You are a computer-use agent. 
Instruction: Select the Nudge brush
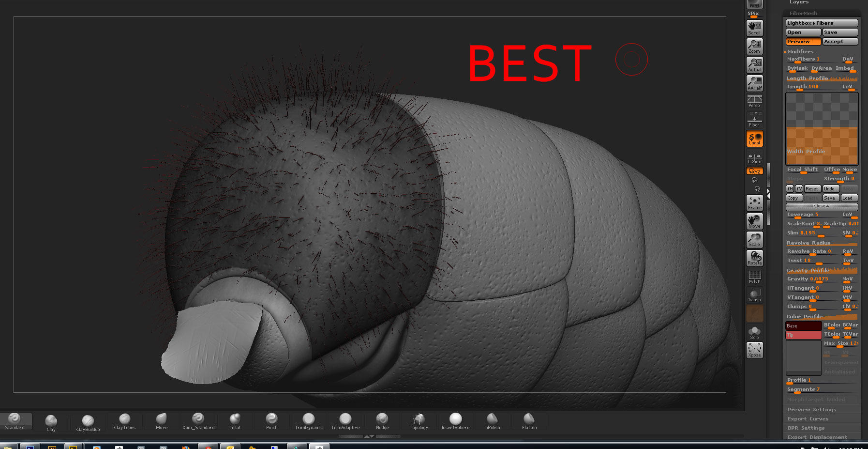pos(382,419)
